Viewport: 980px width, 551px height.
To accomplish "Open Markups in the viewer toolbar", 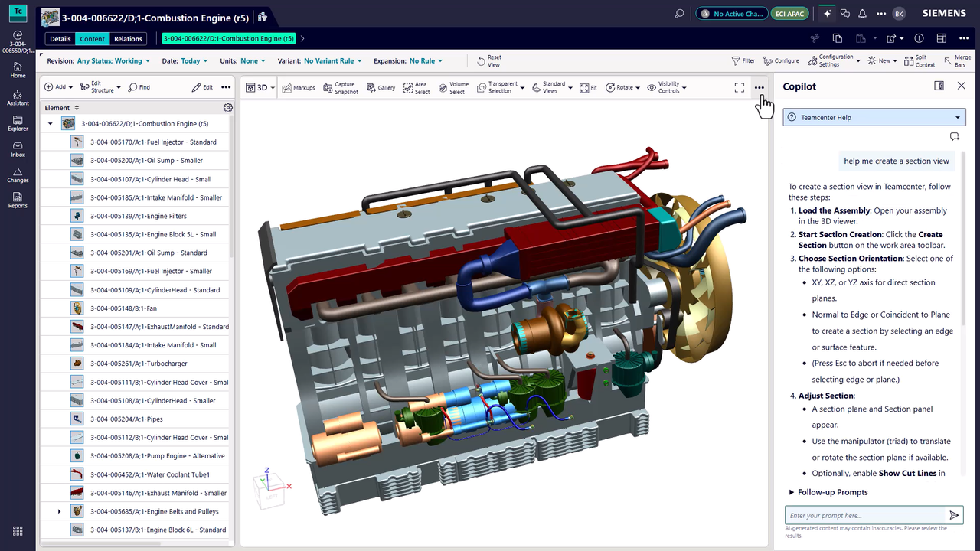I will [298, 88].
